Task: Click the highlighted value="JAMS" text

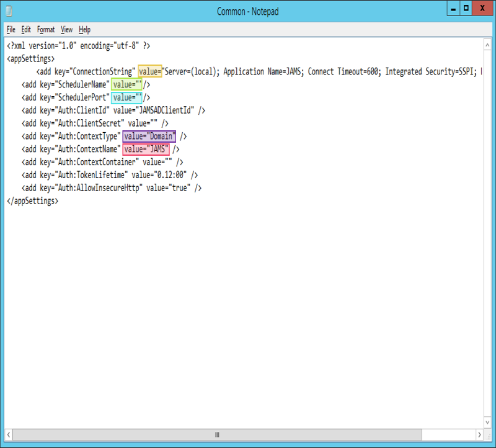Action: [146, 149]
